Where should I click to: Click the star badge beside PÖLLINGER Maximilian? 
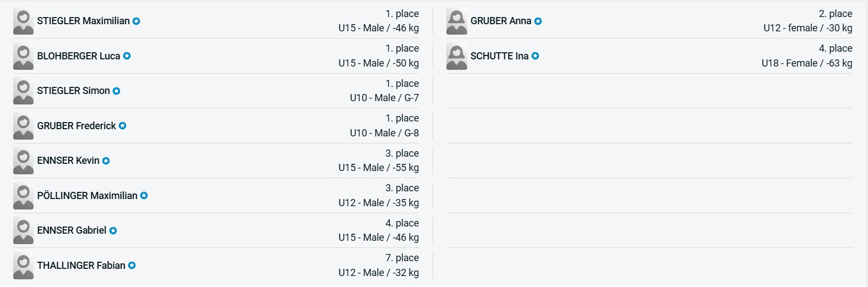pos(144,196)
